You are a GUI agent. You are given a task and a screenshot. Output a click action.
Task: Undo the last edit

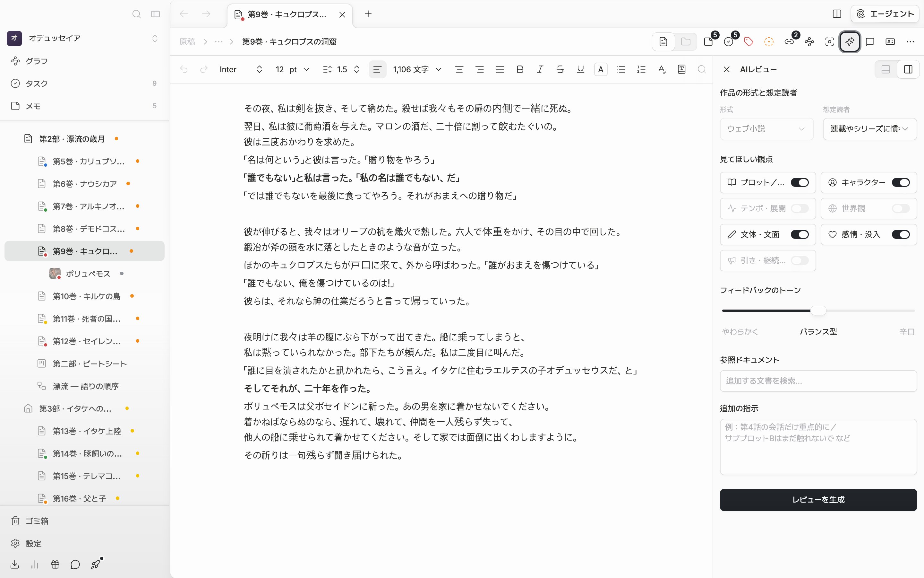(184, 69)
